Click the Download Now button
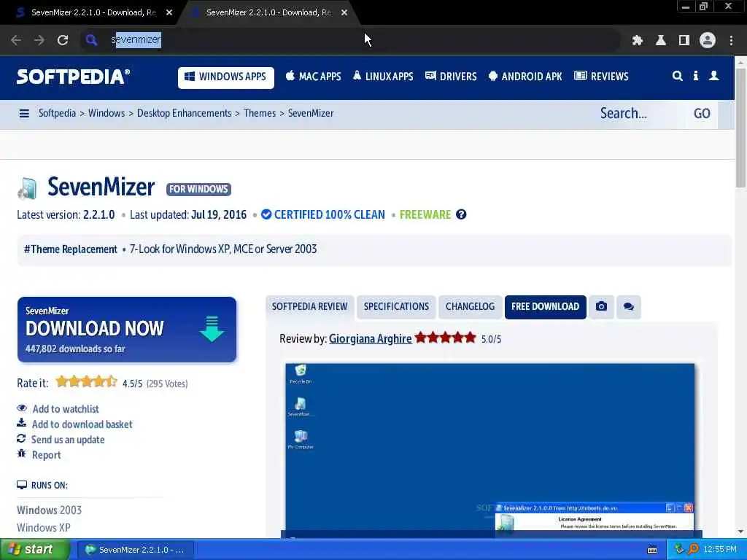The image size is (747, 560). pyautogui.click(x=127, y=330)
